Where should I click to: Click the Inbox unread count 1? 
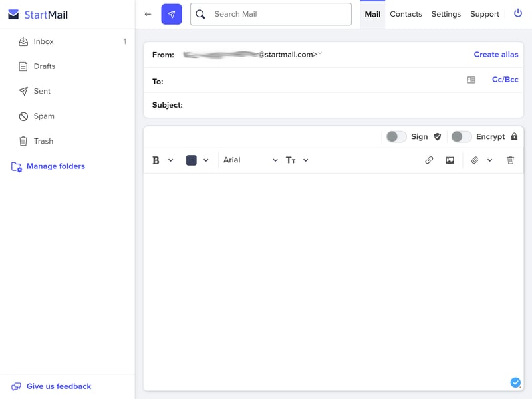[x=125, y=41]
